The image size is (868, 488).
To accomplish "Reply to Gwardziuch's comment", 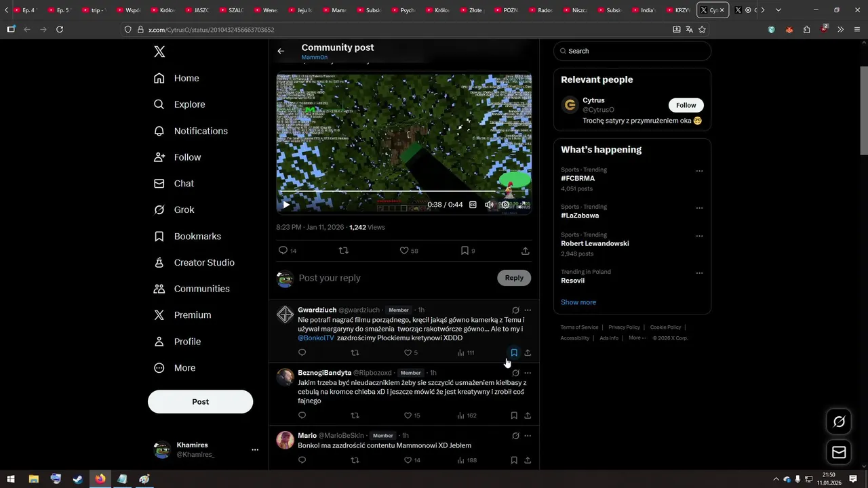I will 302,352.
